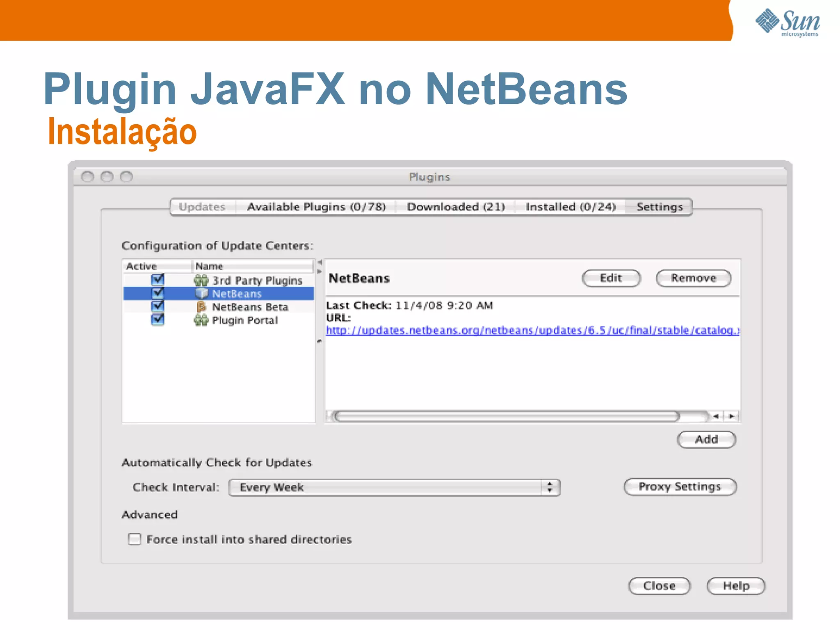840x630 pixels.
Task: Open the Downloaded (21) tab
Action: [456, 207]
